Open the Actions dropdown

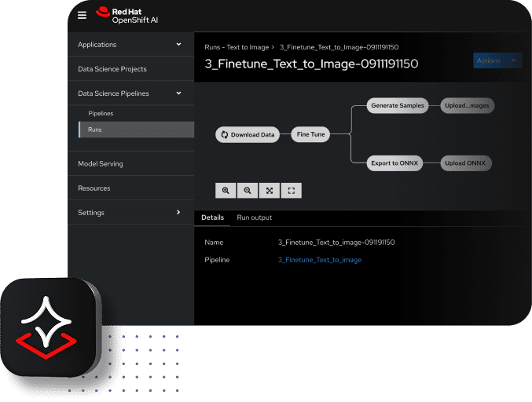click(497, 60)
